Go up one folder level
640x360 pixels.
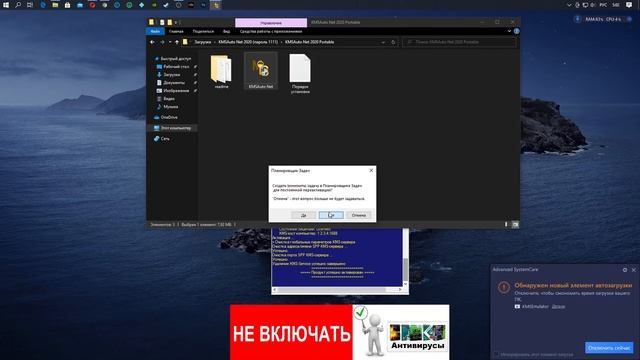[177, 42]
